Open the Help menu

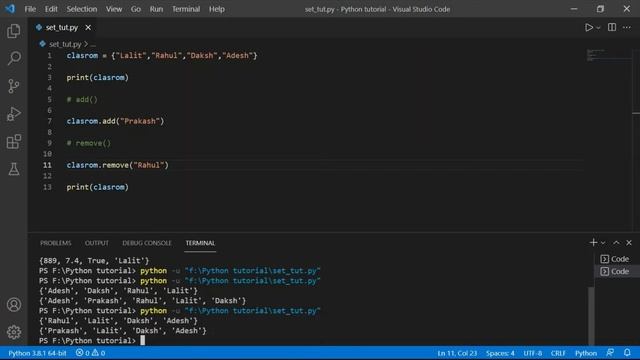(x=217, y=9)
